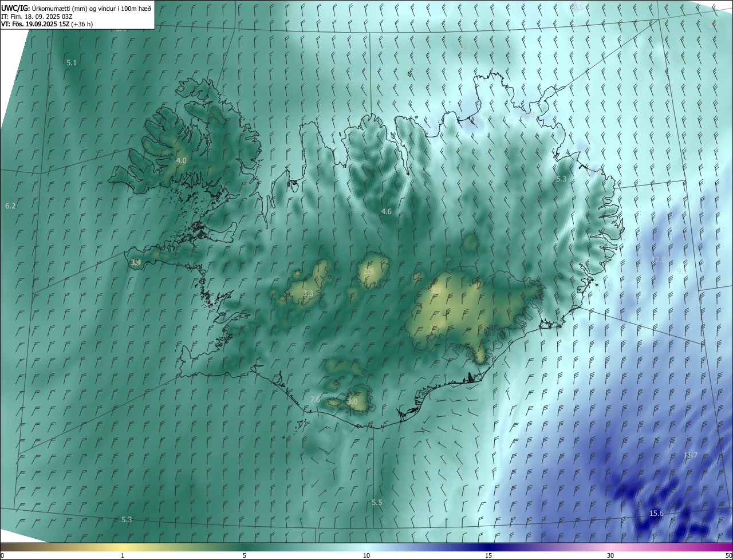Click the 4.0 value label

[181, 161]
